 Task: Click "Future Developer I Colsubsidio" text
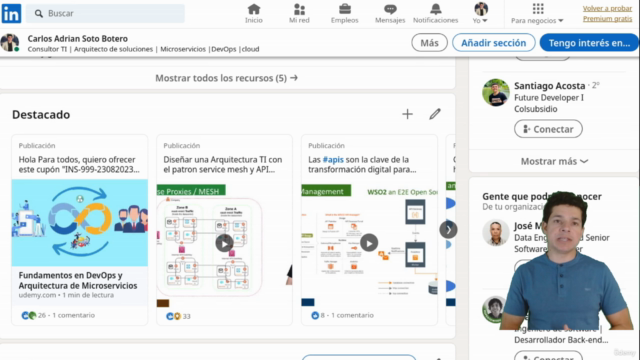tap(549, 103)
